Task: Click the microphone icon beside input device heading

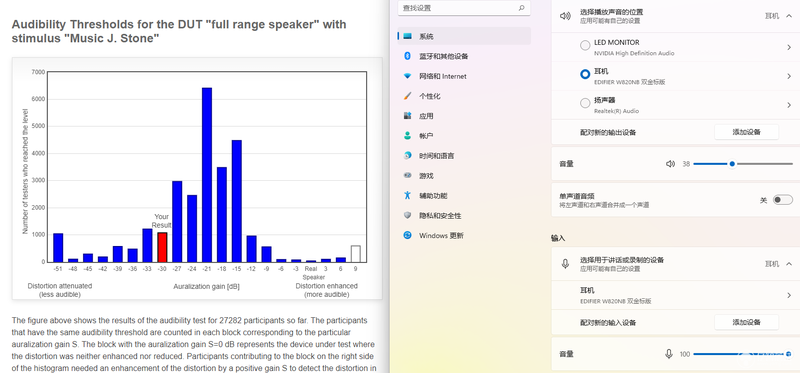Action: click(565, 264)
